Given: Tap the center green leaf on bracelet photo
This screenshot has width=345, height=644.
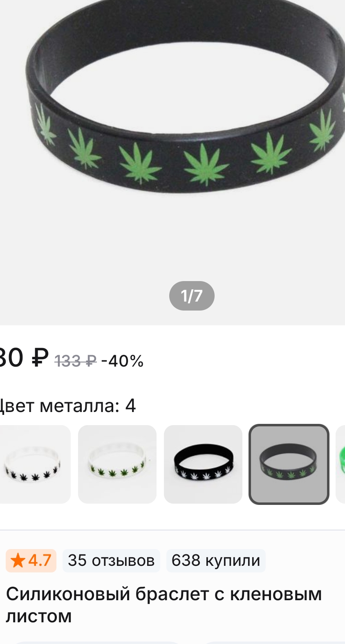Looking at the screenshot, I should click(206, 164).
